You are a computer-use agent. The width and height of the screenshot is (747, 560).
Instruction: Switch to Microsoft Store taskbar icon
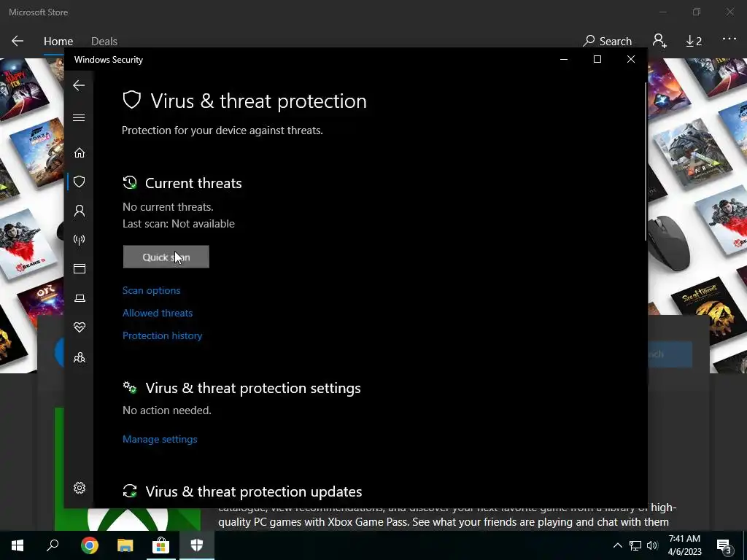161,545
